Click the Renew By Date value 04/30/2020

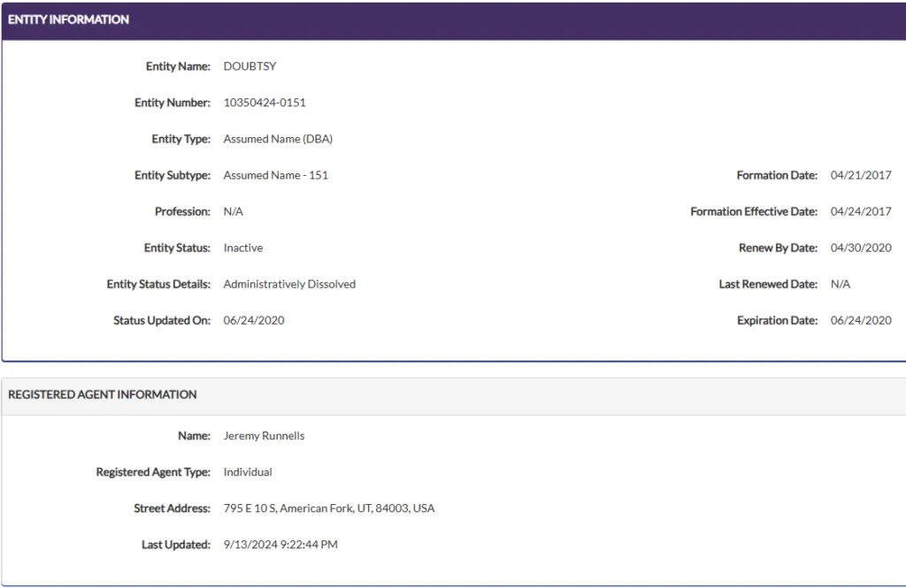[860, 248]
